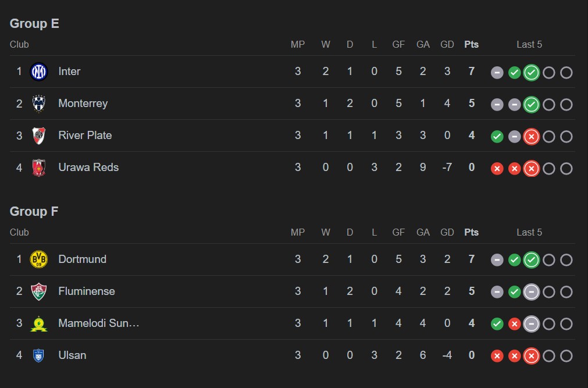
Task: Open the Monterrey team link
Action: point(83,104)
